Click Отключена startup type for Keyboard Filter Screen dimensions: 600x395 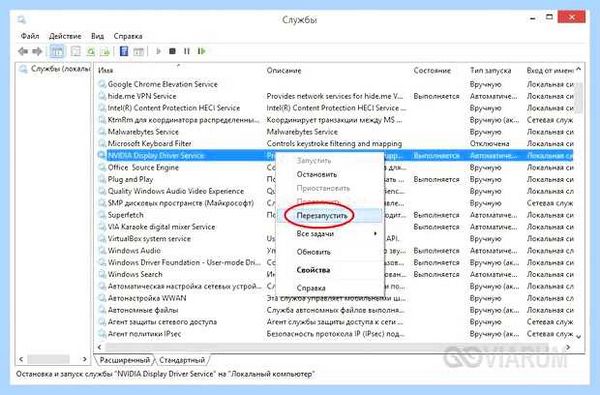(489, 144)
